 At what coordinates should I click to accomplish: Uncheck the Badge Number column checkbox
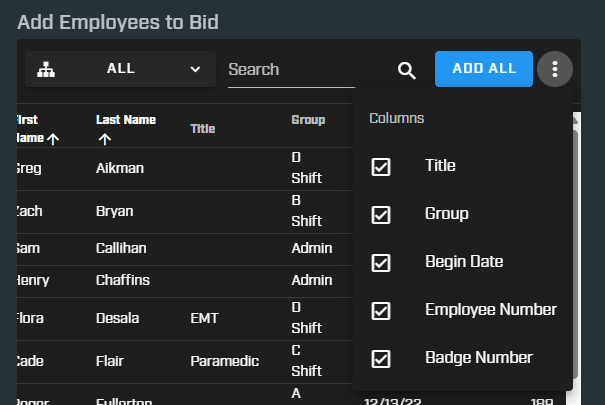(x=381, y=359)
